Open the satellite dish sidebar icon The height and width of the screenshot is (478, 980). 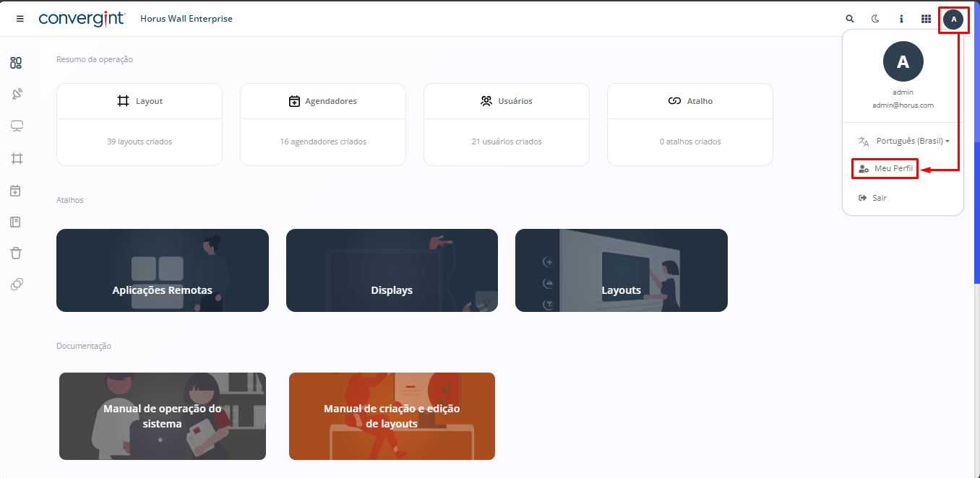coord(16,94)
